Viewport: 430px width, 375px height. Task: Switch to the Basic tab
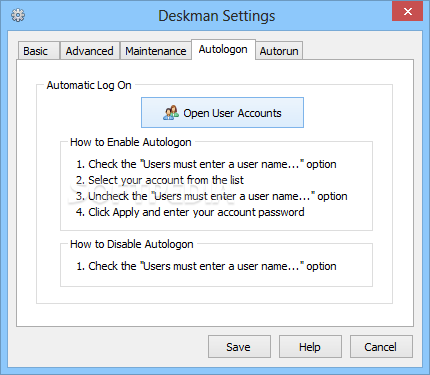click(x=39, y=51)
